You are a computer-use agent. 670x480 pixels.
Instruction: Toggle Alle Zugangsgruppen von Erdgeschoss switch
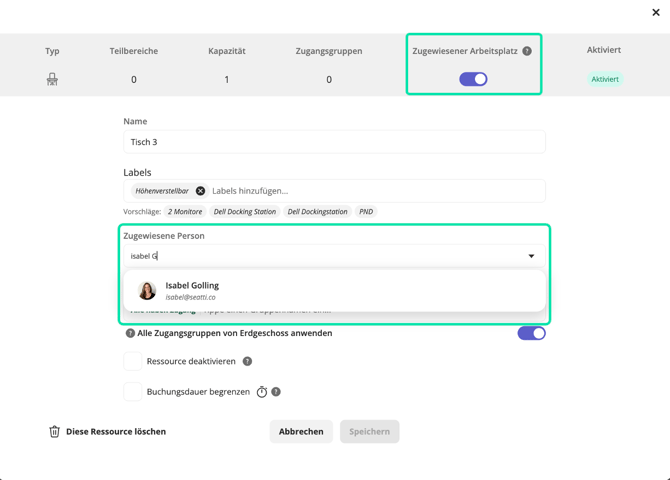point(531,333)
